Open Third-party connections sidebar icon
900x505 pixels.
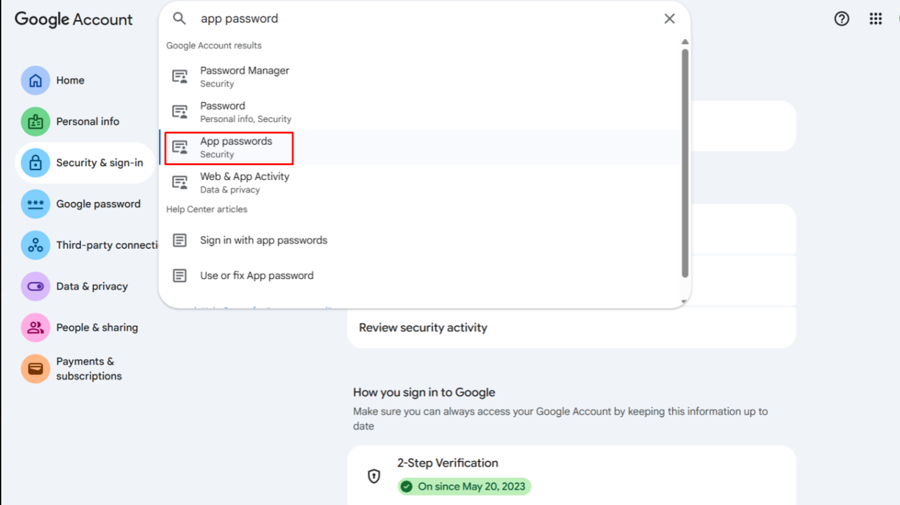tap(36, 245)
